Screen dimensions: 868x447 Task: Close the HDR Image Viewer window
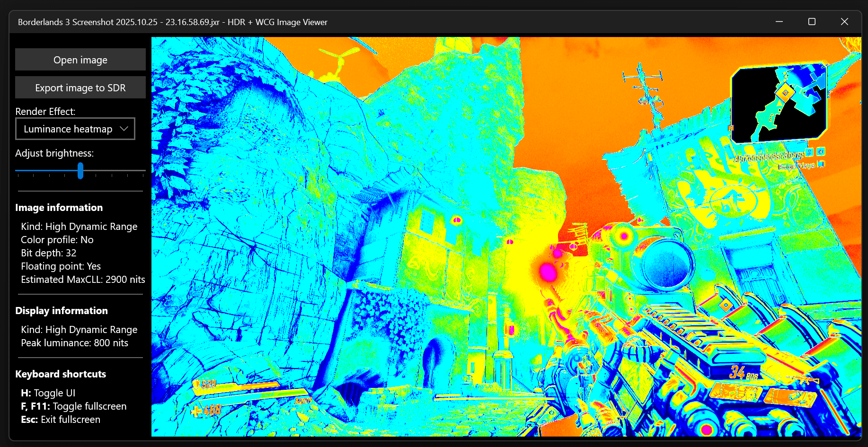844,22
